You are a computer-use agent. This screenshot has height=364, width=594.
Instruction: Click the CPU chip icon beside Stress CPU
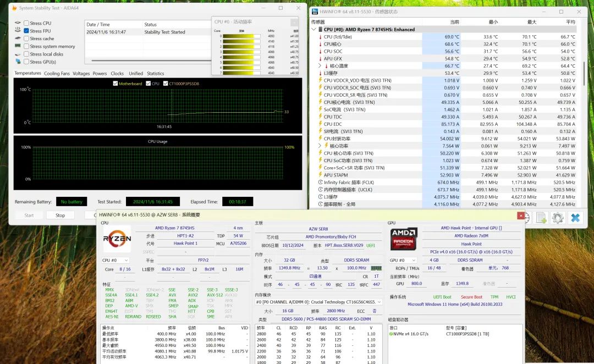click(18, 23)
